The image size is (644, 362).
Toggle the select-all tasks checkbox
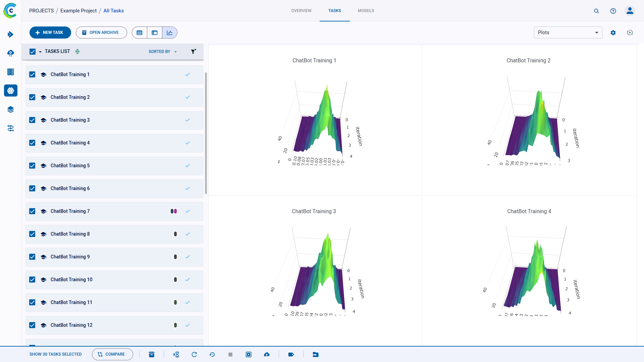pyautogui.click(x=33, y=51)
